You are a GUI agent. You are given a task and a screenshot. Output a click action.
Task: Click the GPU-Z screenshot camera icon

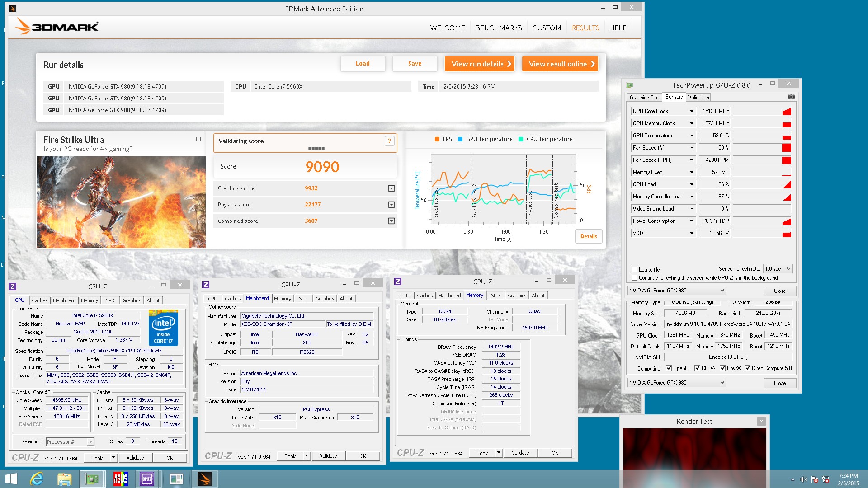(x=791, y=97)
